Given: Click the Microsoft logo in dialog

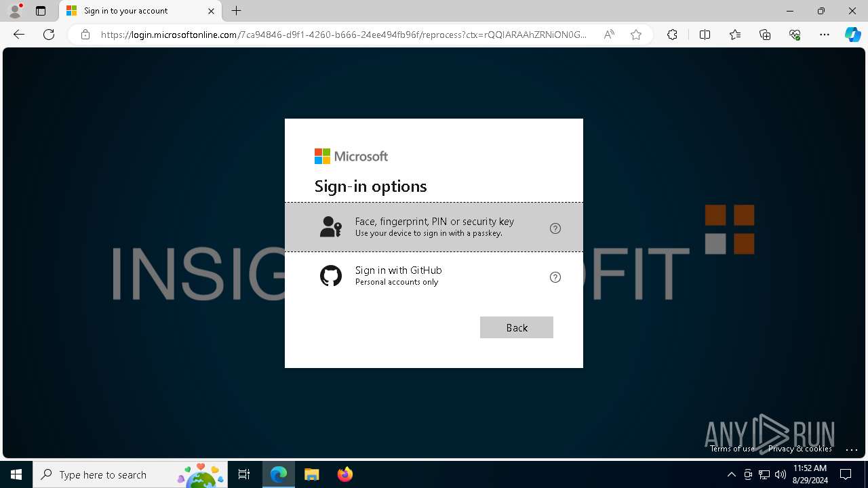Looking at the screenshot, I should (351, 157).
